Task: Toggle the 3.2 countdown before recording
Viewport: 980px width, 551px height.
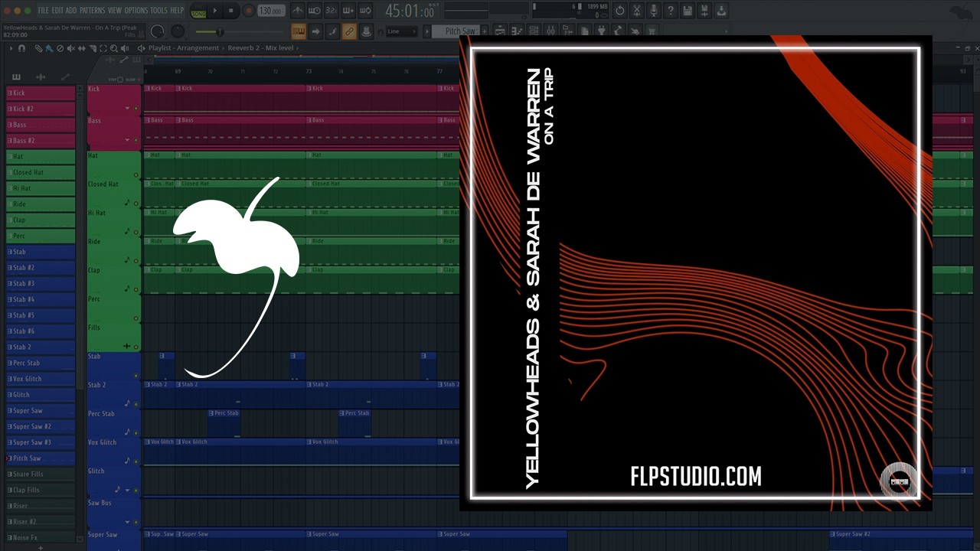Action: coord(331,11)
